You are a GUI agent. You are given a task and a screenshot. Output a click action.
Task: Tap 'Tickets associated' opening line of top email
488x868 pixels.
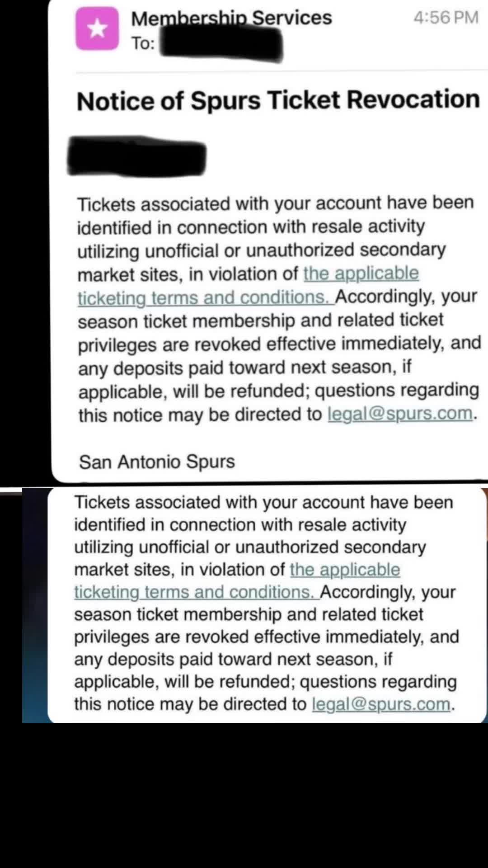[x=276, y=203]
